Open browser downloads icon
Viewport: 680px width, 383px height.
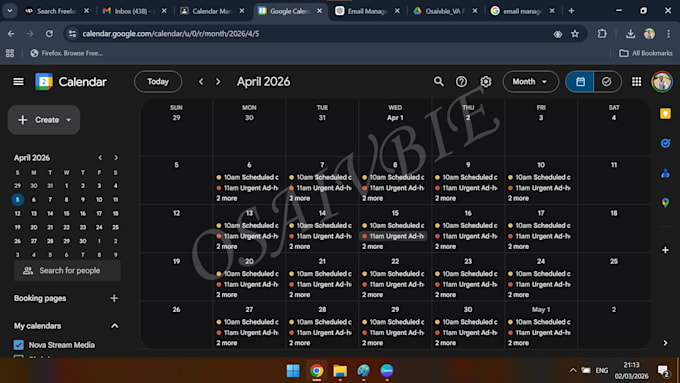[x=630, y=33]
